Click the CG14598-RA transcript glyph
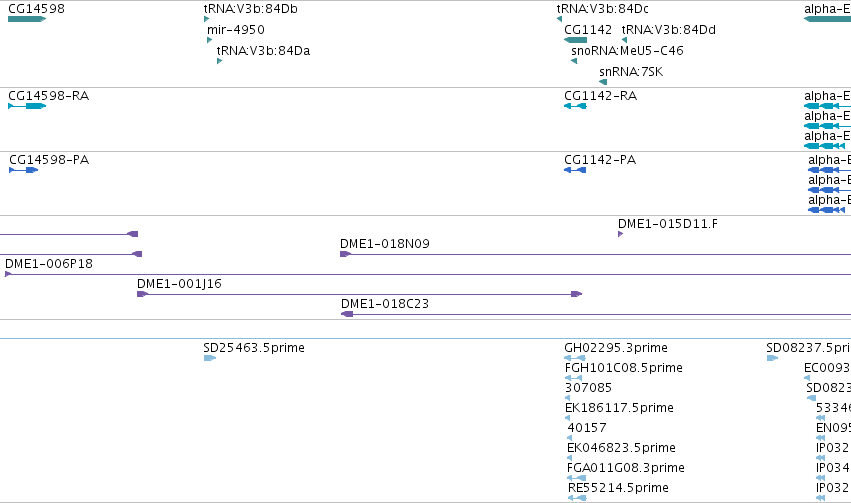Image resolution: width=851 pixels, height=503 pixels. point(27,106)
